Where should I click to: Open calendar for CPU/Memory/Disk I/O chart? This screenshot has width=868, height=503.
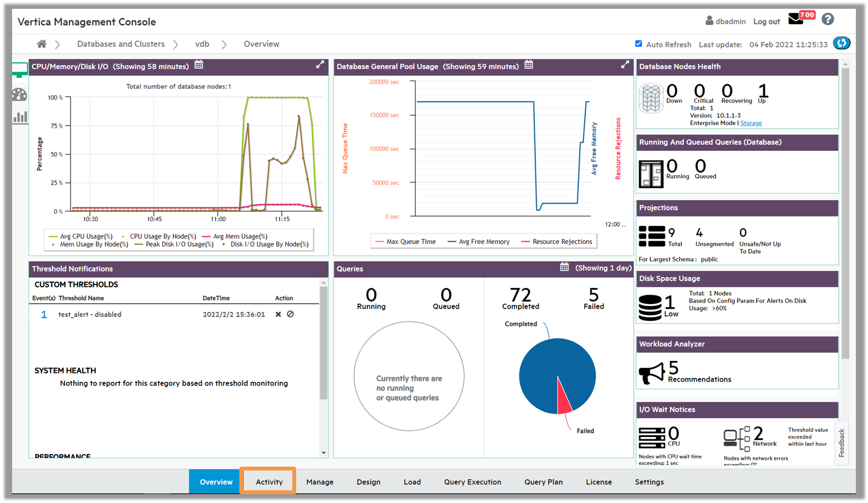(x=199, y=66)
